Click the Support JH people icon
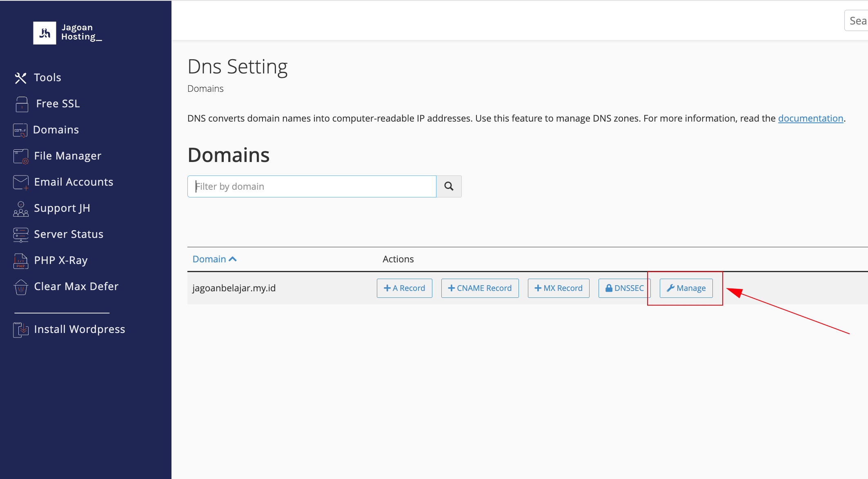 coord(21,208)
